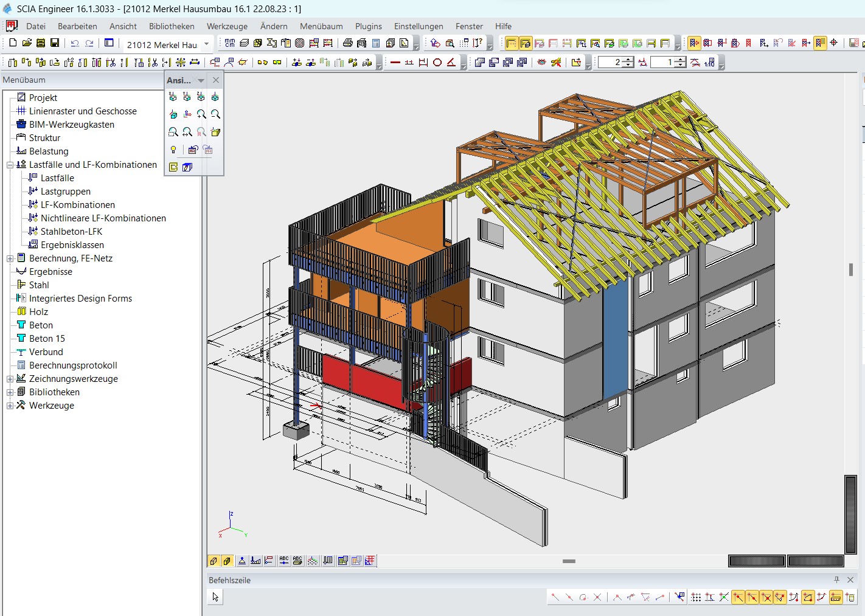Click the number field showing 2
The width and height of the screenshot is (865, 616).
[610, 62]
